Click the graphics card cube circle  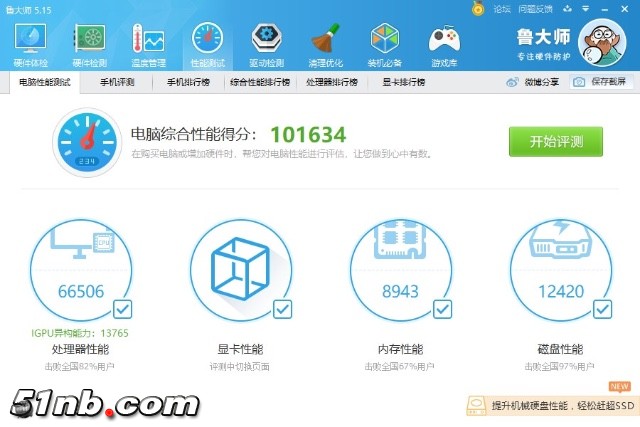(241, 270)
